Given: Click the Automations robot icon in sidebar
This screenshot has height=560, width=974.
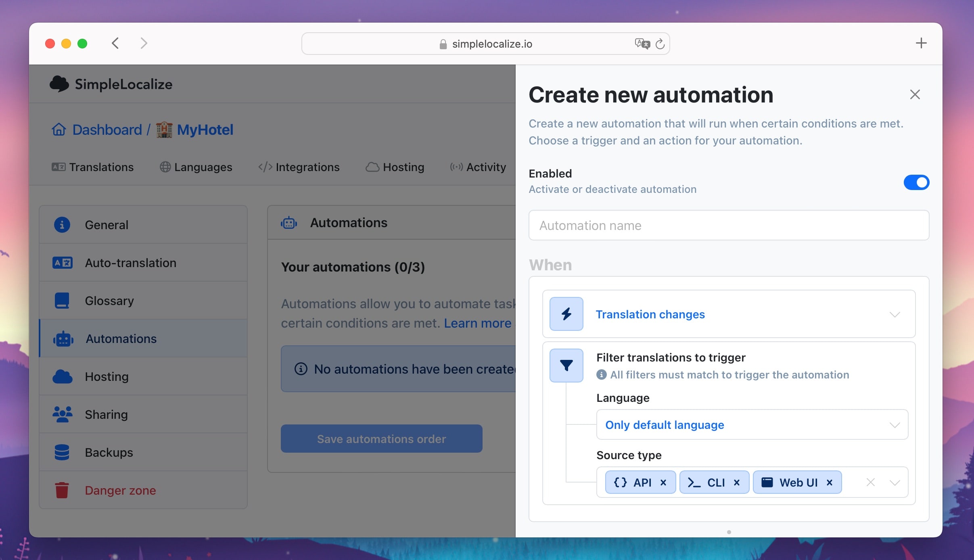Looking at the screenshot, I should pos(63,339).
